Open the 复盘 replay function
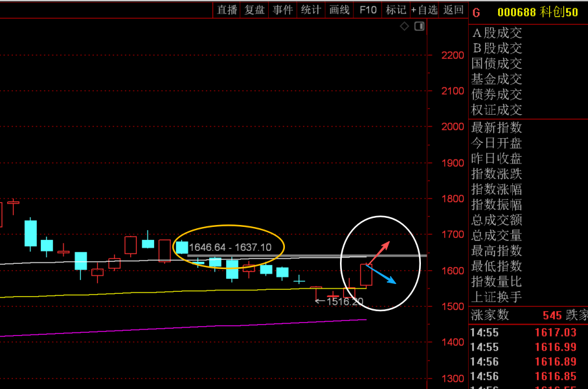 tap(254, 10)
